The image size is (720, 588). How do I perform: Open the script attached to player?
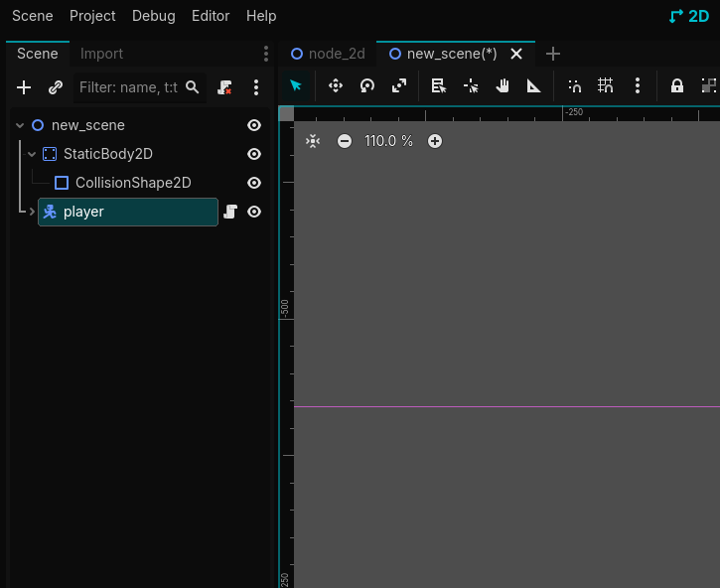tap(230, 212)
